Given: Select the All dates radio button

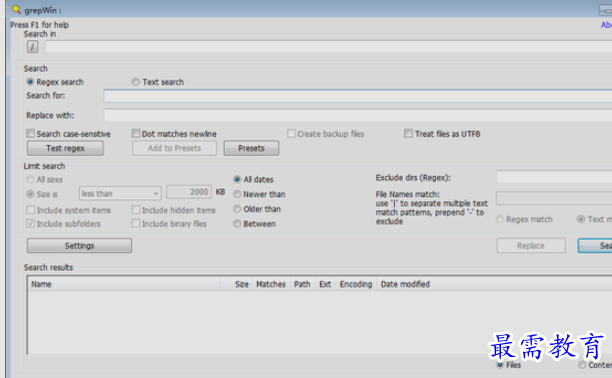Looking at the screenshot, I should [x=237, y=180].
